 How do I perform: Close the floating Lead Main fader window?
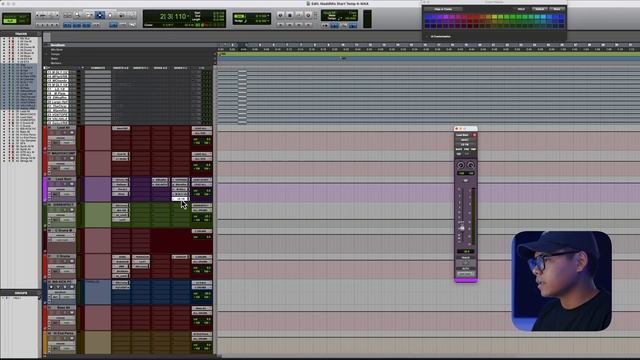click(x=457, y=129)
